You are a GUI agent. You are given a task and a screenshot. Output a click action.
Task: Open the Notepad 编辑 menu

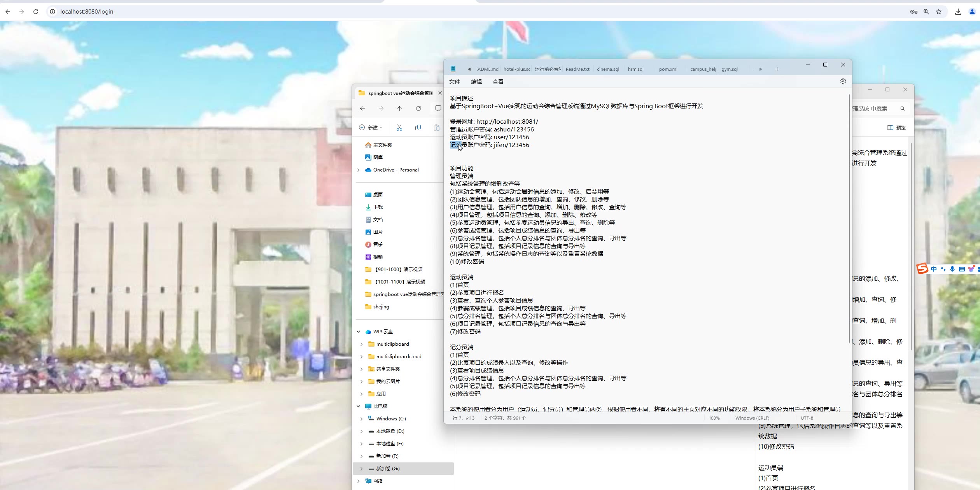[476, 82]
